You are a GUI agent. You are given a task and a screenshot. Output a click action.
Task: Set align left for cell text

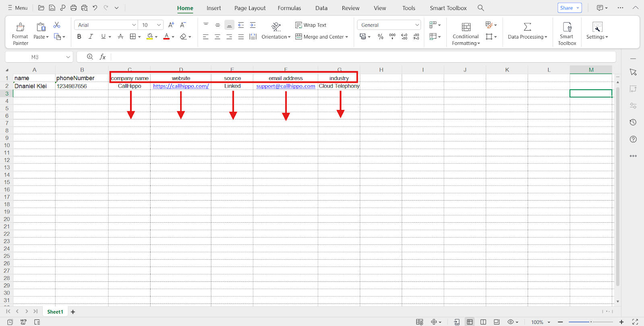[206, 37]
